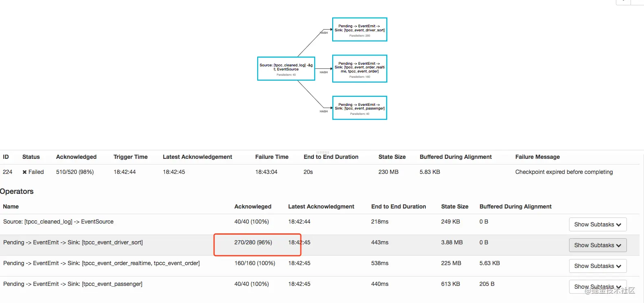Click the 443ms duration value
Screen dimensions: 644x303
click(380, 242)
